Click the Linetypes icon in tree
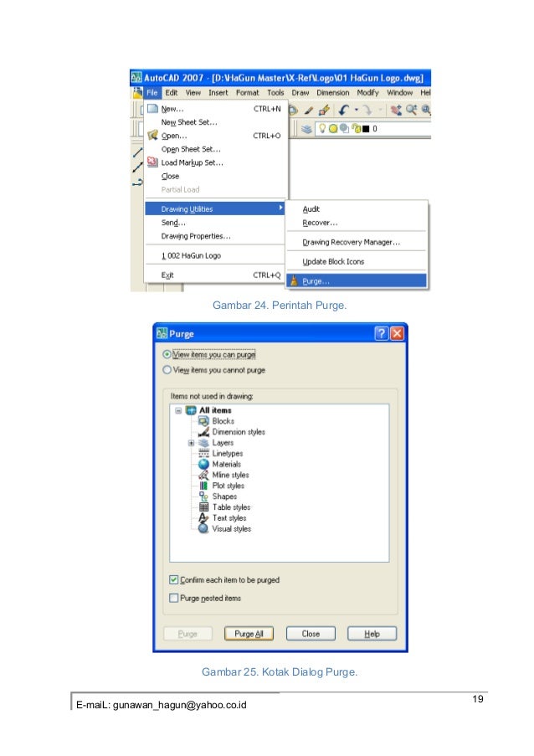 click(204, 453)
